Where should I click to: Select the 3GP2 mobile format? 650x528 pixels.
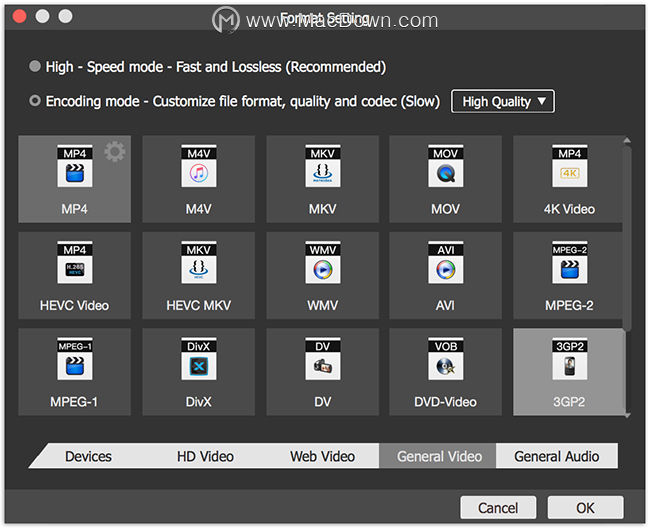pos(568,372)
